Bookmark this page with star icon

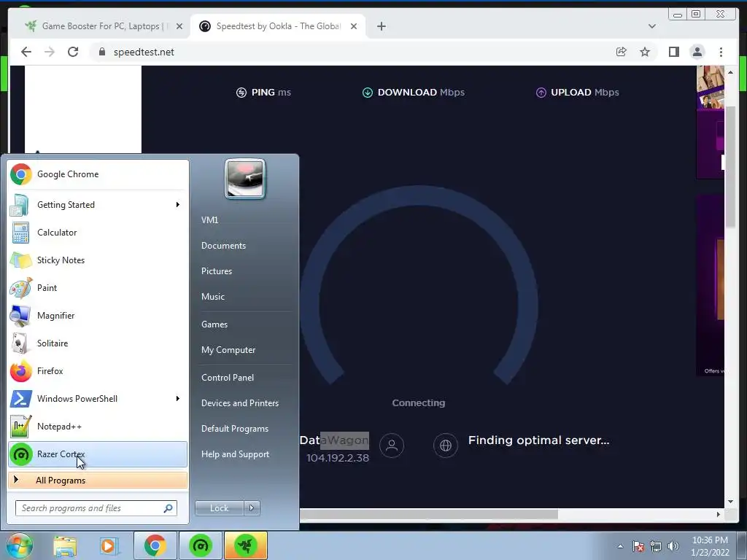click(645, 52)
